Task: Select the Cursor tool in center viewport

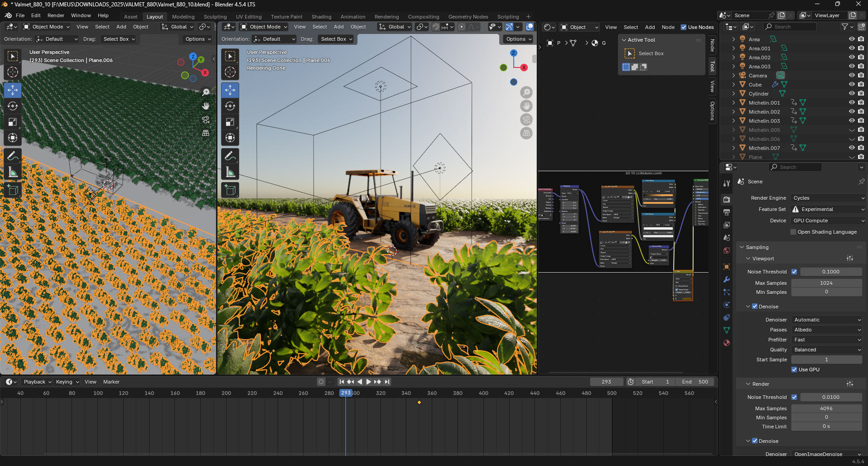Action: [230, 72]
